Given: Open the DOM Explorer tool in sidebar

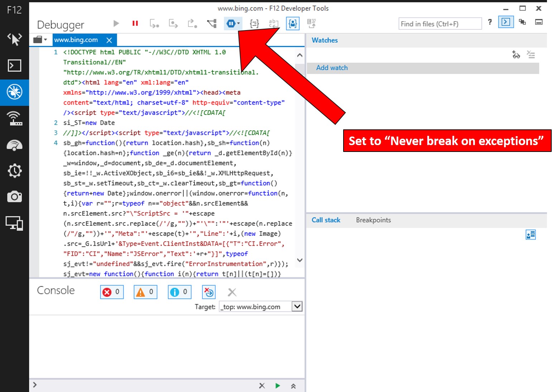Looking at the screenshot, I should 14,39.
